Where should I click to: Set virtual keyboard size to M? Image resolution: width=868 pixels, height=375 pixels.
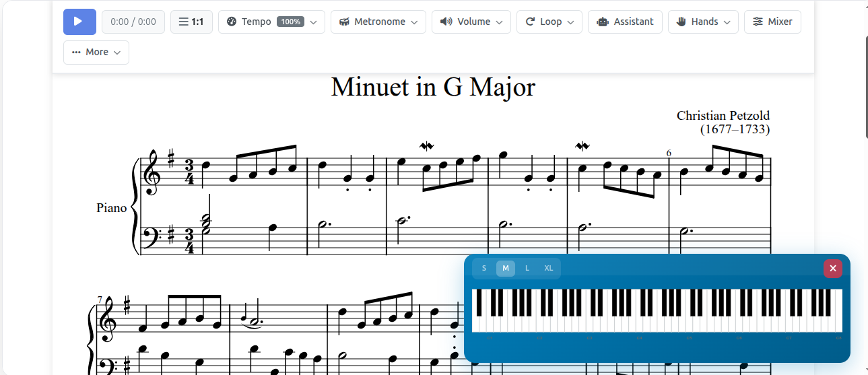[x=506, y=268]
